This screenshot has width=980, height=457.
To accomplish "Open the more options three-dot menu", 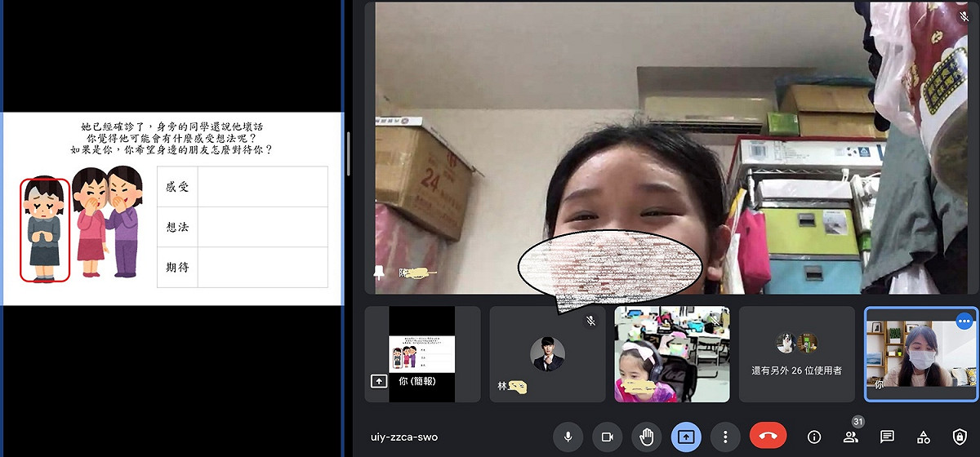I will pyautogui.click(x=725, y=437).
